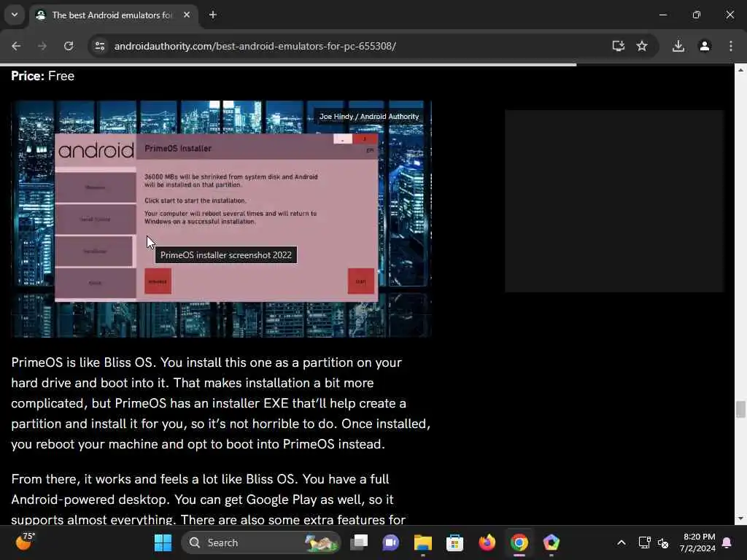The image size is (747, 560).
Task: Click the install app icon in address bar
Action: pos(618,46)
